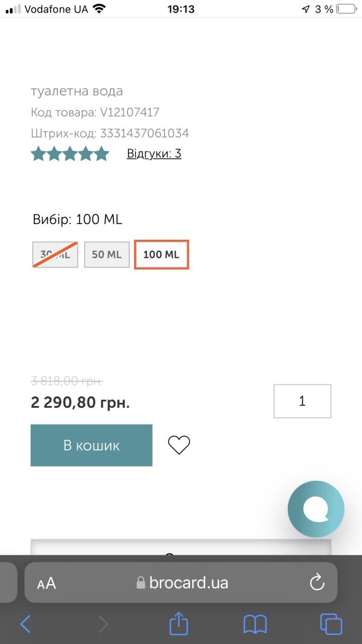
Task: Select the 50 ML volume option
Action: pos(107,254)
